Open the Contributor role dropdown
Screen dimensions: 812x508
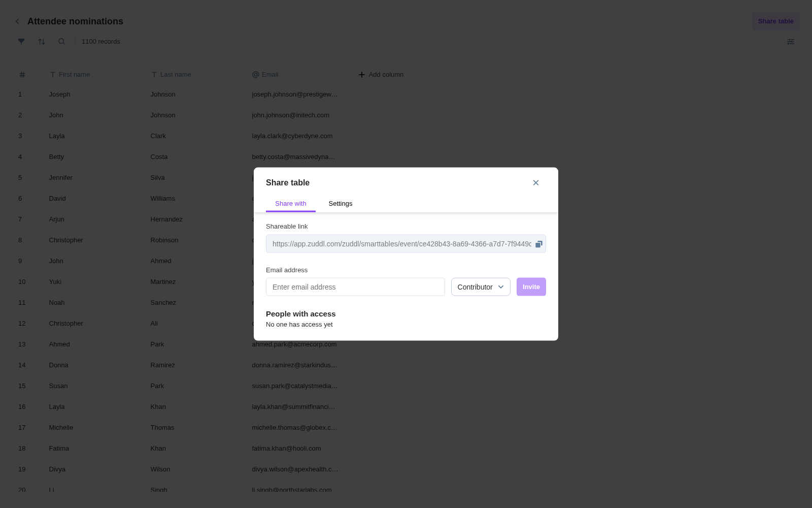point(481,287)
